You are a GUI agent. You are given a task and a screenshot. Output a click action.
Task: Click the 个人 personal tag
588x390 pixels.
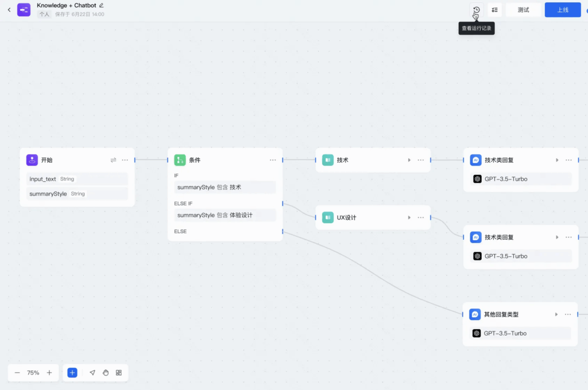click(44, 14)
